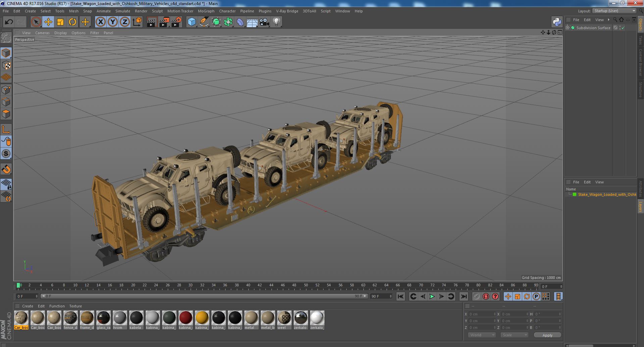The width and height of the screenshot is (644, 347).
Task: Open the vertical Content Browser tab
Action: pos(640,63)
